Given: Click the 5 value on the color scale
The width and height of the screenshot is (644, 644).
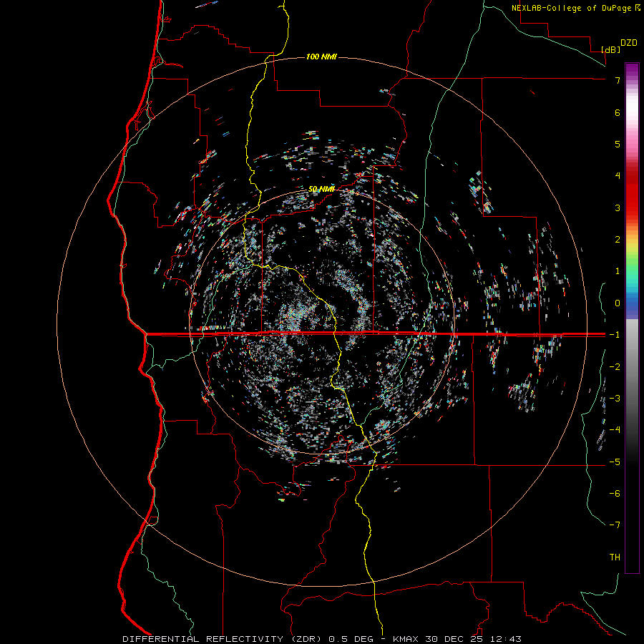Looking at the screenshot, I should click(618, 144).
